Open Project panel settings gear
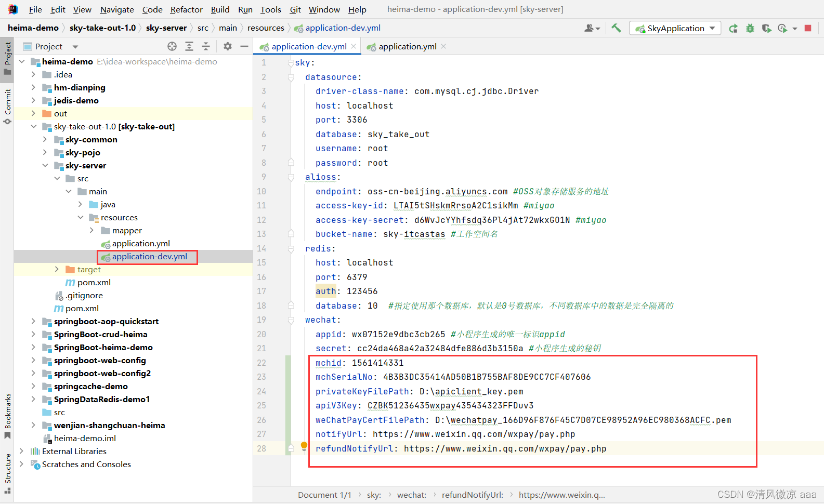The width and height of the screenshot is (824, 504). (x=228, y=46)
